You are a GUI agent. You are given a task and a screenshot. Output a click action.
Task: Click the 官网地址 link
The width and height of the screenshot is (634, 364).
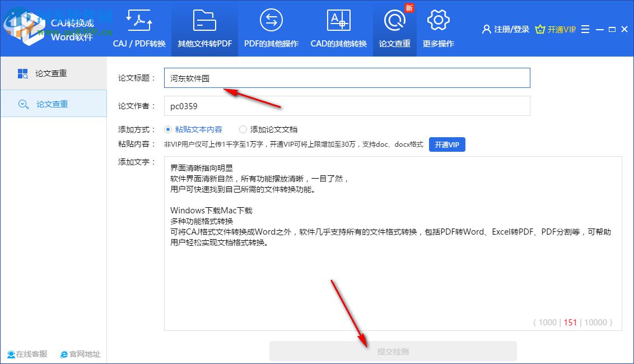pos(85,354)
